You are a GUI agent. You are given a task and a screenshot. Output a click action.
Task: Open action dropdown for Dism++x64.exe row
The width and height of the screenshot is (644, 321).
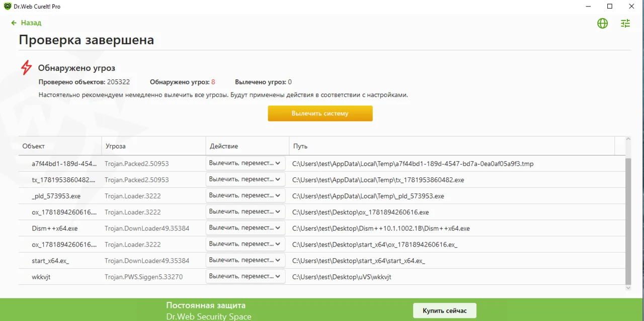[x=246, y=228]
